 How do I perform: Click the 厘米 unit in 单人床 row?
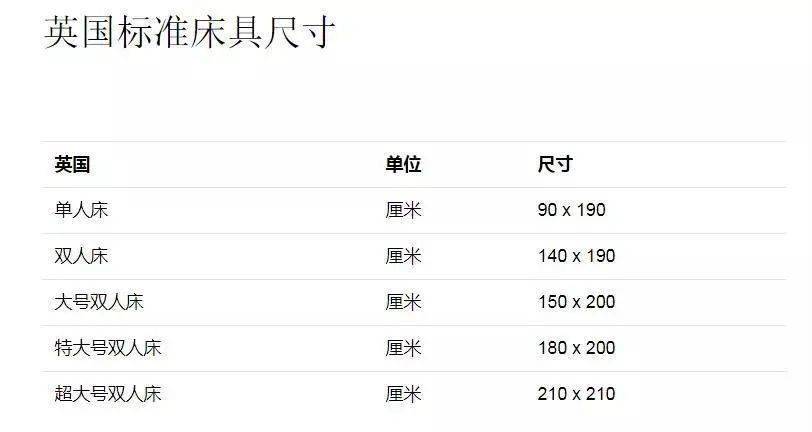point(403,210)
